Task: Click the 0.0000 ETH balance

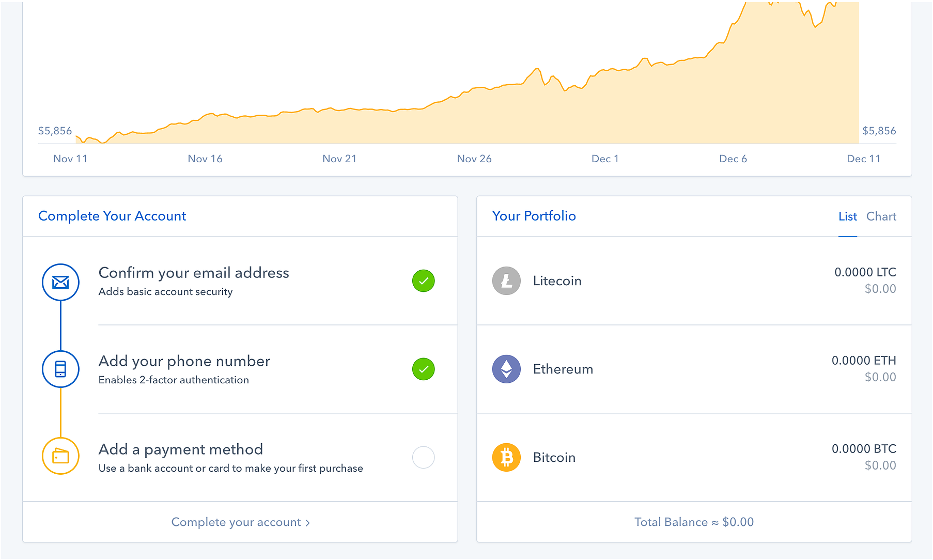Action: pos(864,361)
